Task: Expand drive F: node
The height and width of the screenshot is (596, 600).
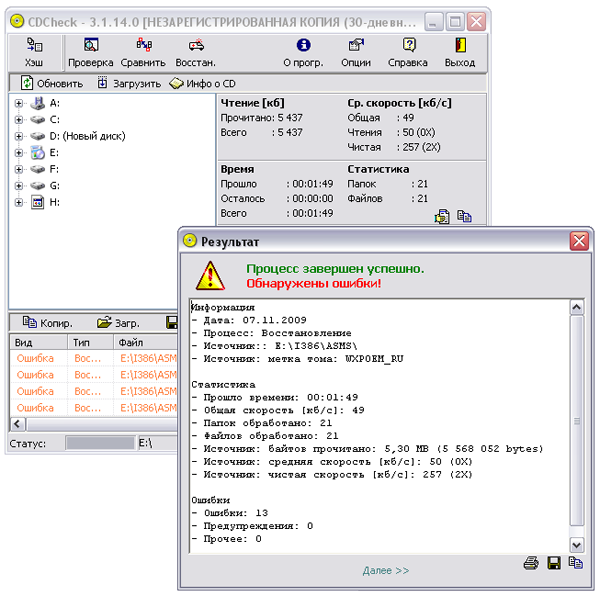Action: [x=18, y=169]
